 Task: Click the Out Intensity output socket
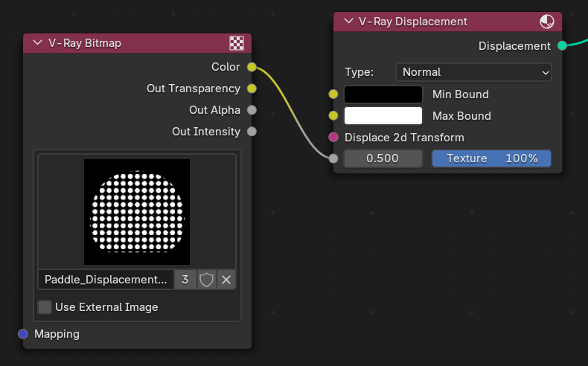(252, 132)
